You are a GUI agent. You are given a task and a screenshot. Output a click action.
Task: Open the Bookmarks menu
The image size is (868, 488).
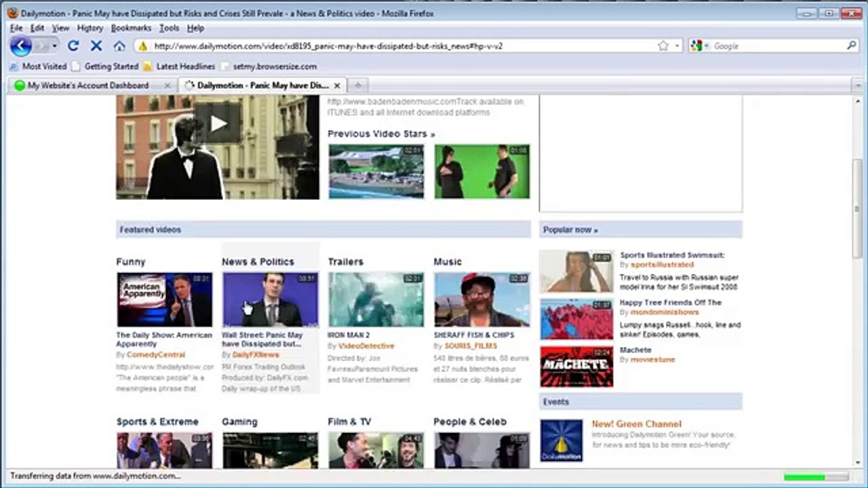click(131, 28)
